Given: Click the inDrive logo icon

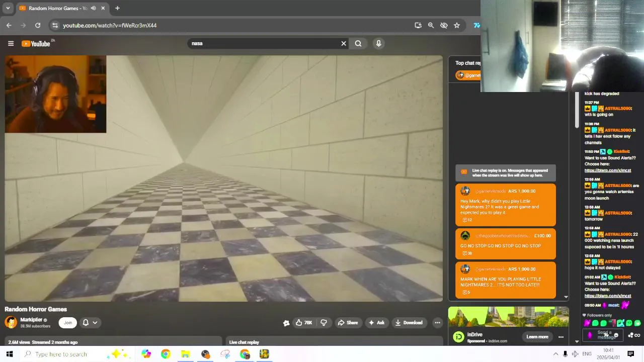Looking at the screenshot, I should click(x=458, y=337).
